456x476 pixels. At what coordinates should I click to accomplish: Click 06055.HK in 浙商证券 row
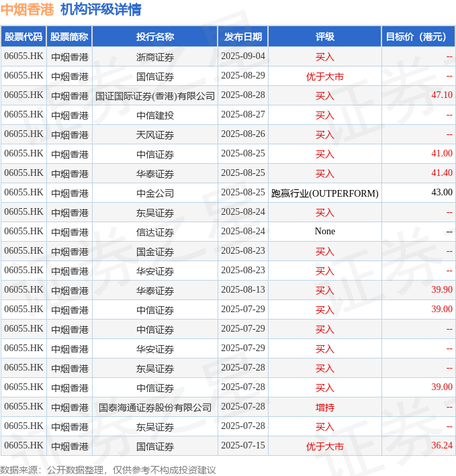click(24, 56)
